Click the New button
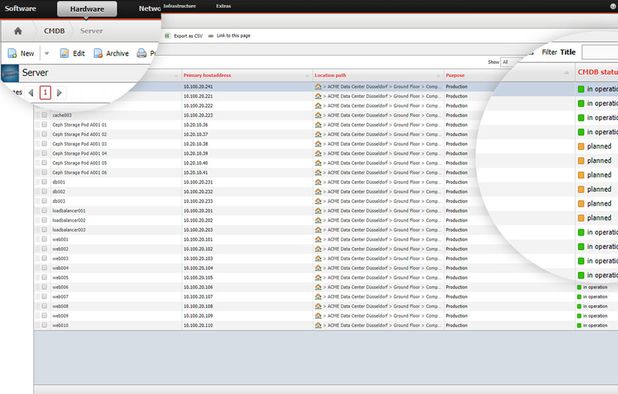 pos(21,53)
